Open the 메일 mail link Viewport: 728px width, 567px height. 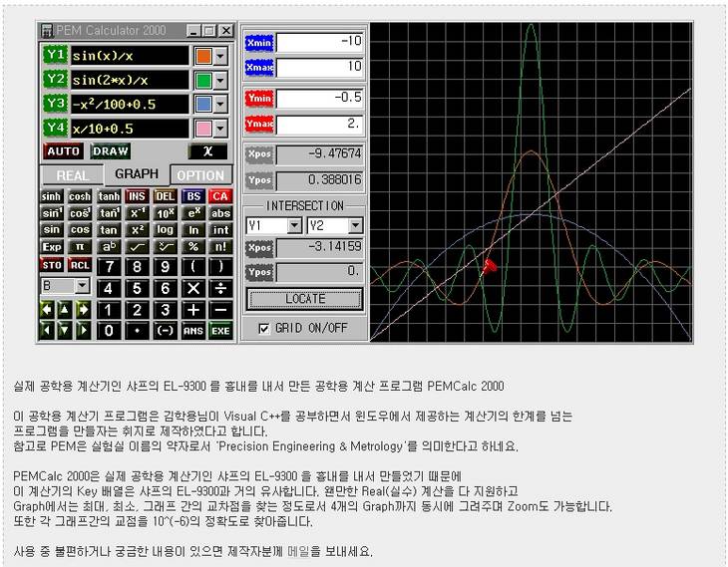coord(298,551)
